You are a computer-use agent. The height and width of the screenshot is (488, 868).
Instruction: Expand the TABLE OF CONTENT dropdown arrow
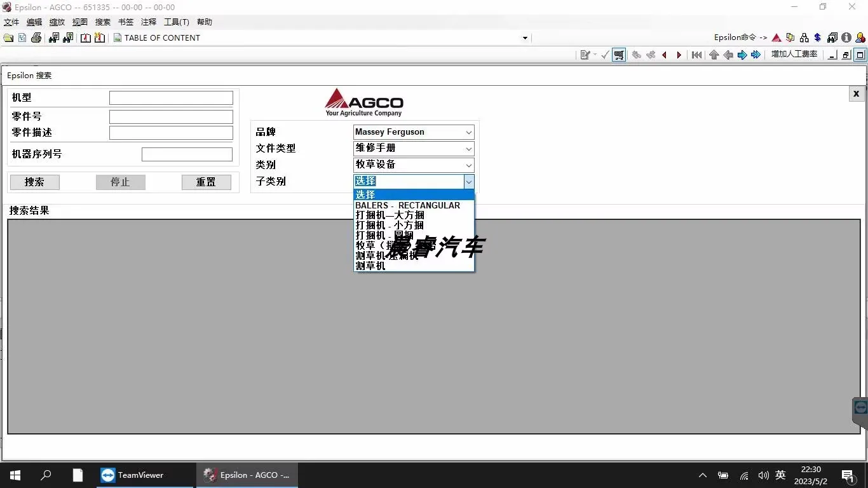point(525,38)
